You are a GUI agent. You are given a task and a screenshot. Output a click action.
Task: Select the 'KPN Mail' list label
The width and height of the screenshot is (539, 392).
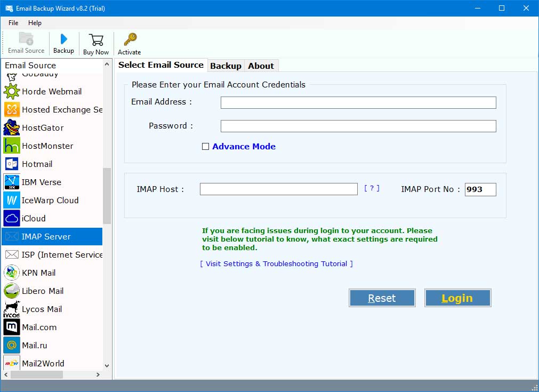39,273
